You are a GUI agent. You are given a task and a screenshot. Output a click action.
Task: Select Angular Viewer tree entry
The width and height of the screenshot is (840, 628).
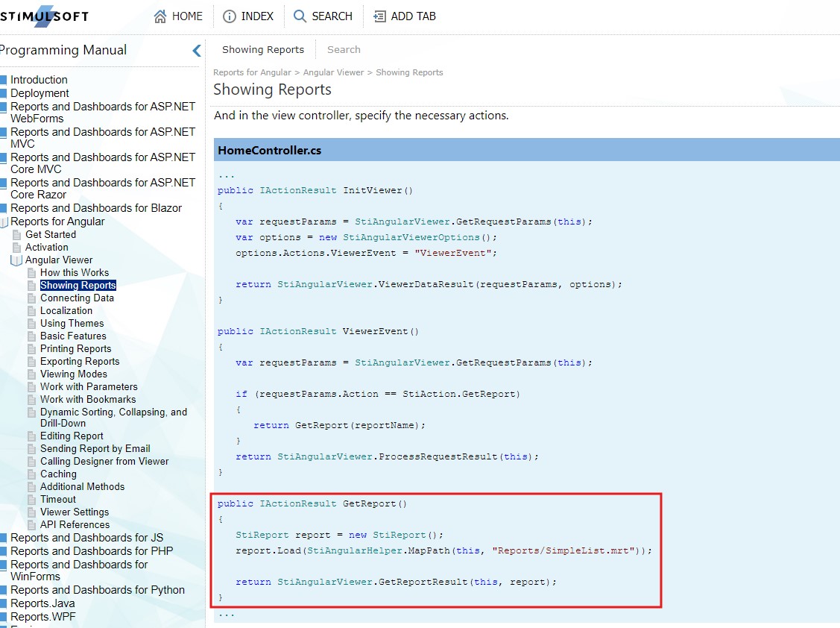59,260
